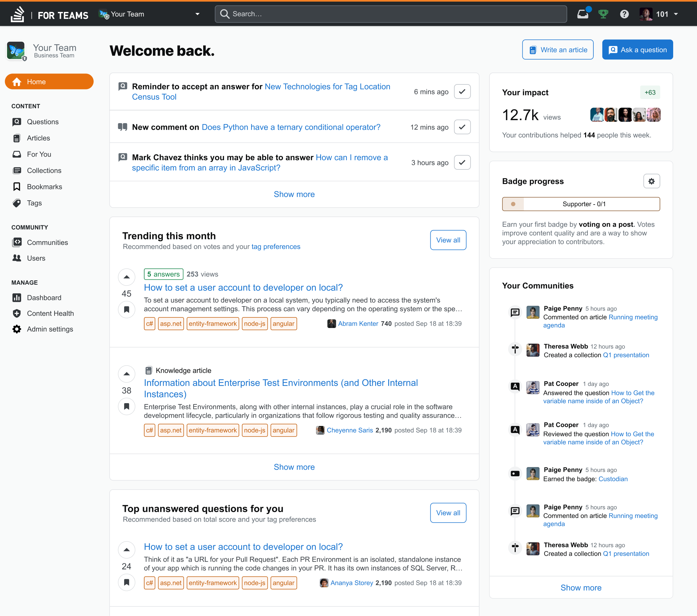The image size is (697, 616).
Task: Expand the user menu arrow next to 101
Action: 675,14
